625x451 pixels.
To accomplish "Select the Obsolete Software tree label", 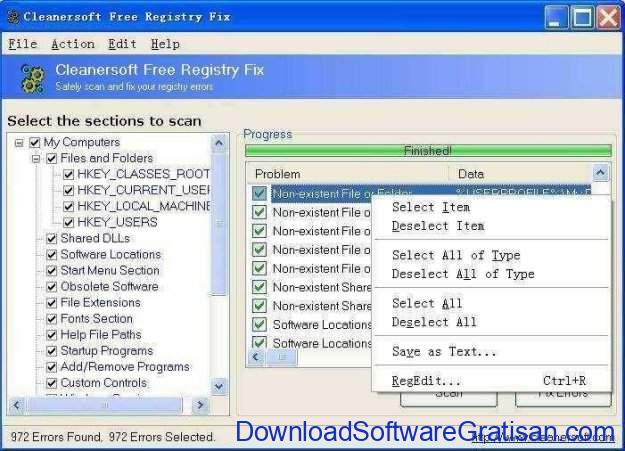I will click(110, 286).
